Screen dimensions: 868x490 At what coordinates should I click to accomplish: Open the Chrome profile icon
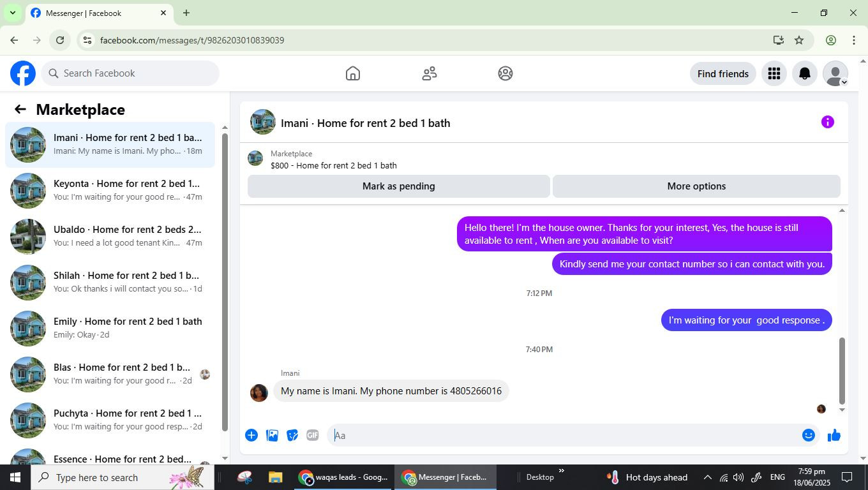tap(831, 40)
